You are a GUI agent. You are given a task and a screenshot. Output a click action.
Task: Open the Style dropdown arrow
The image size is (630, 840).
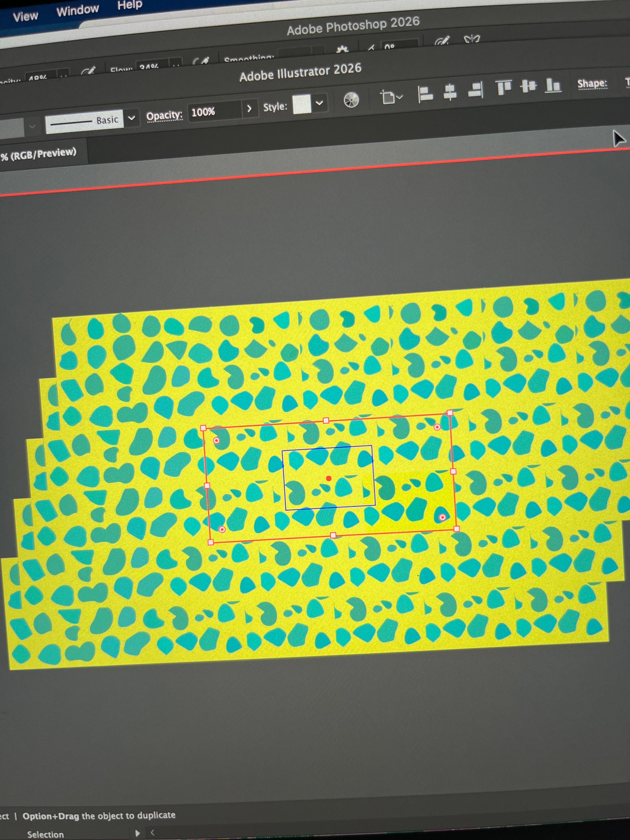point(319,102)
